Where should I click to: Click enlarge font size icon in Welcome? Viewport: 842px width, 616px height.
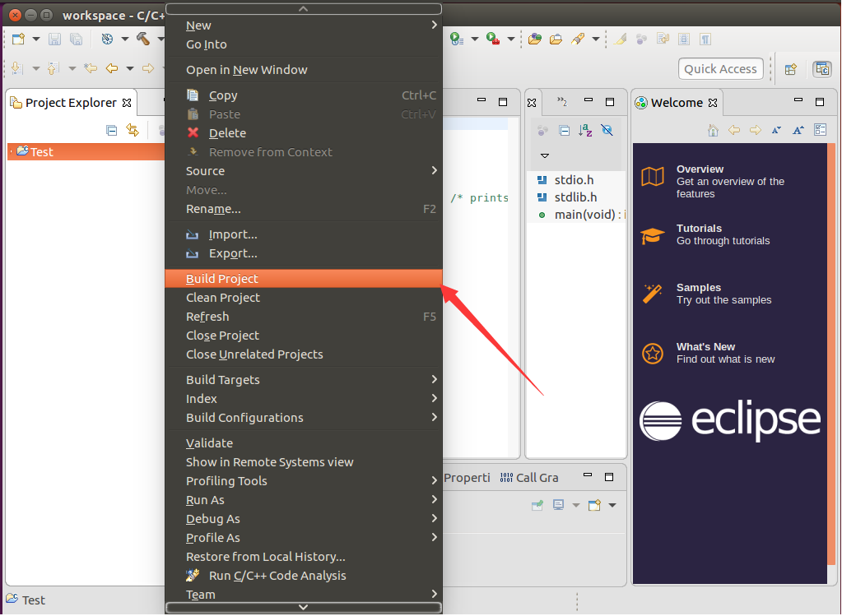point(798,131)
